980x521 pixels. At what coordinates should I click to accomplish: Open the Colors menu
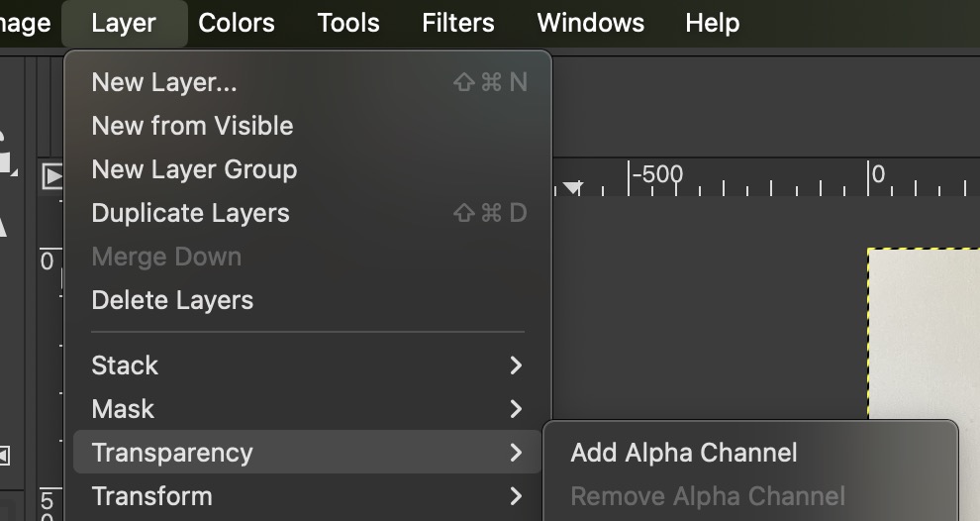pyautogui.click(x=237, y=23)
